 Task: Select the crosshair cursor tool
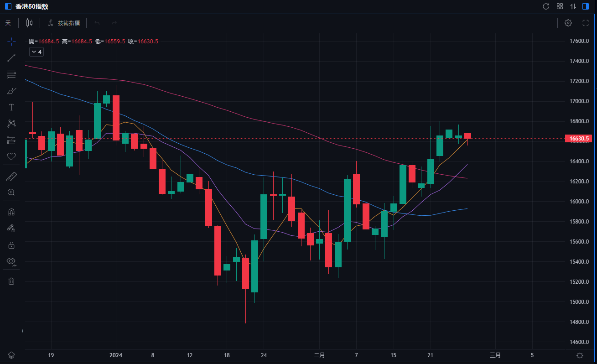pyautogui.click(x=11, y=42)
